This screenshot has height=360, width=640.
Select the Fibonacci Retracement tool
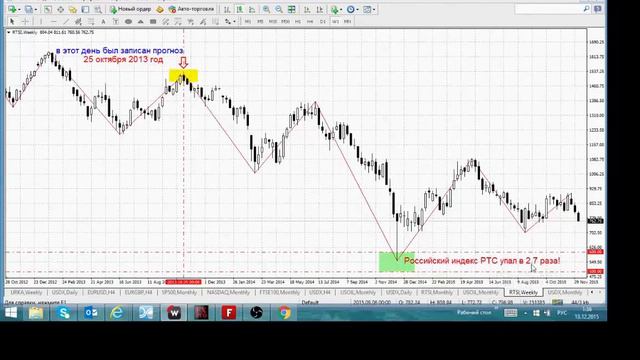[91, 21]
